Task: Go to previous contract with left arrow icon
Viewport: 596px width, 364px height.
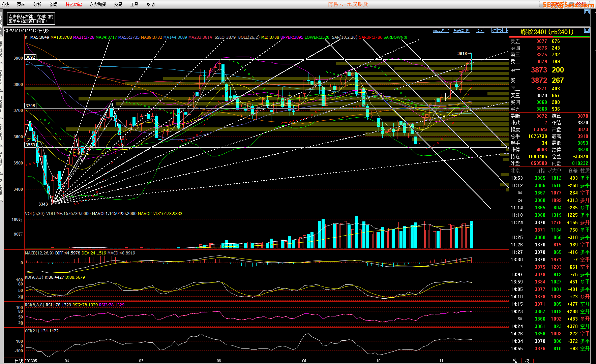Action: (494, 30)
